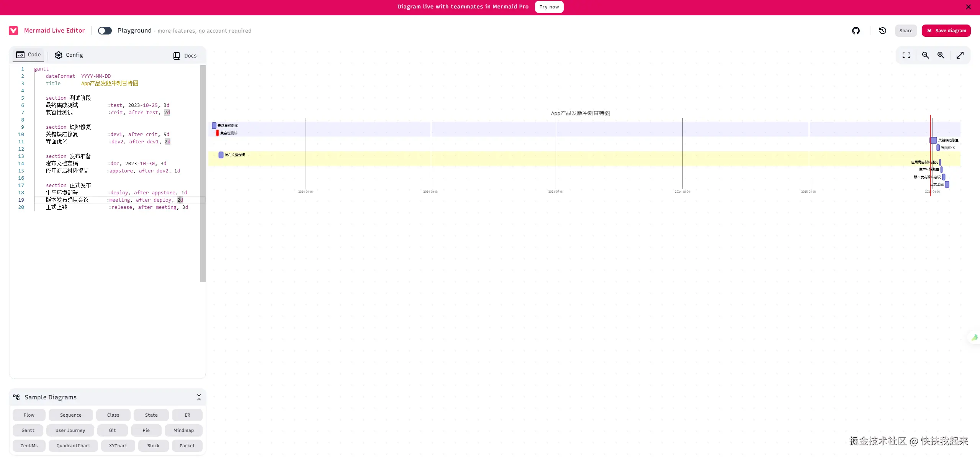Collapse the Sample Diagrams panel

pyautogui.click(x=199, y=397)
